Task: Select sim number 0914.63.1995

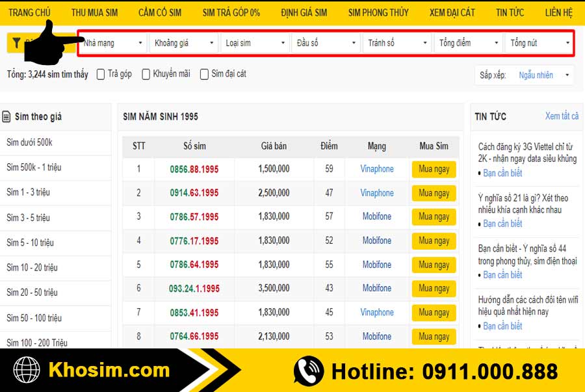Action: coord(194,193)
